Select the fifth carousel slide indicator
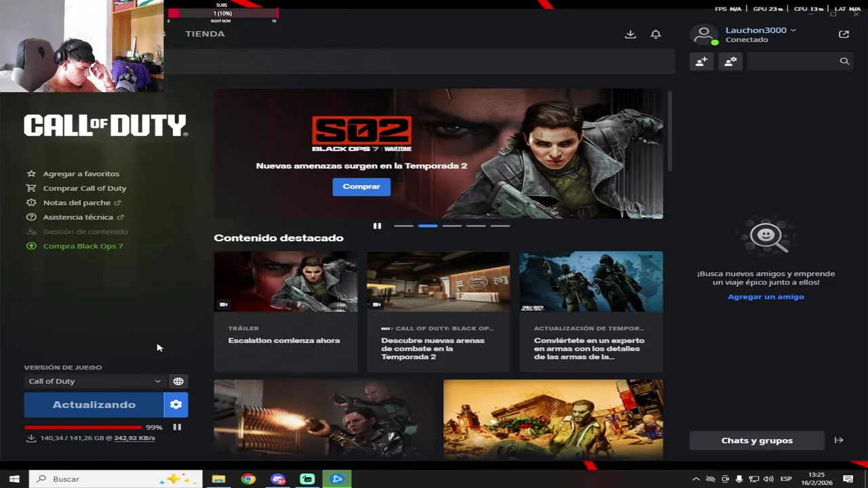 (x=500, y=226)
